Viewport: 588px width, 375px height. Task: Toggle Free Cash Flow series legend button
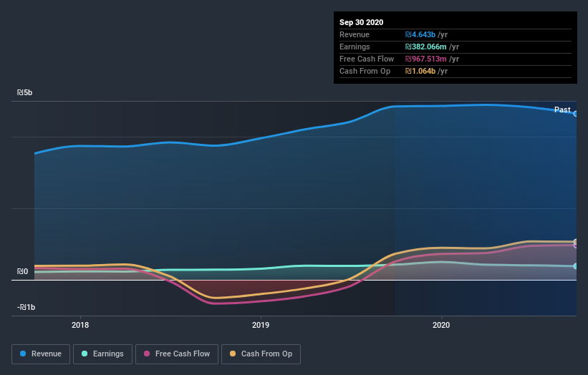(x=177, y=354)
